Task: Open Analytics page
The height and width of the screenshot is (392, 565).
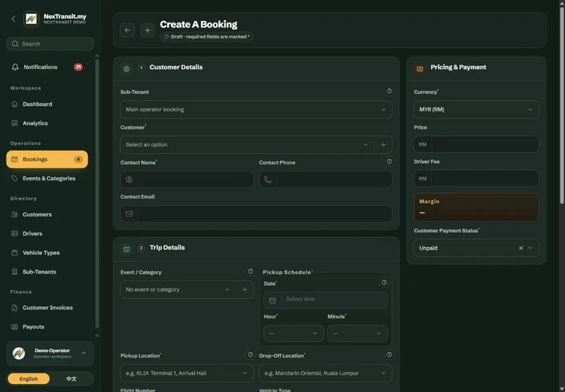Action: tap(47, 123)
